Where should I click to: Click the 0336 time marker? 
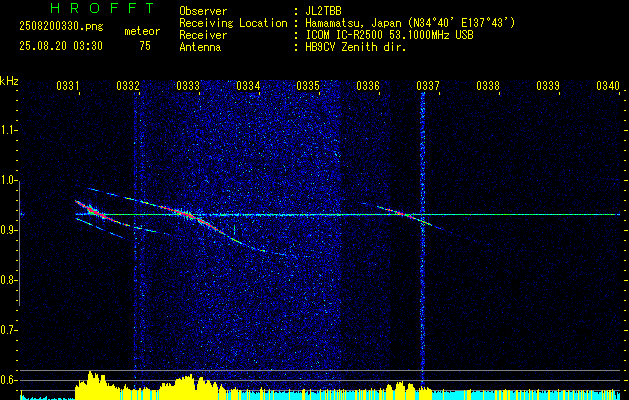click(x=368, y=85)
